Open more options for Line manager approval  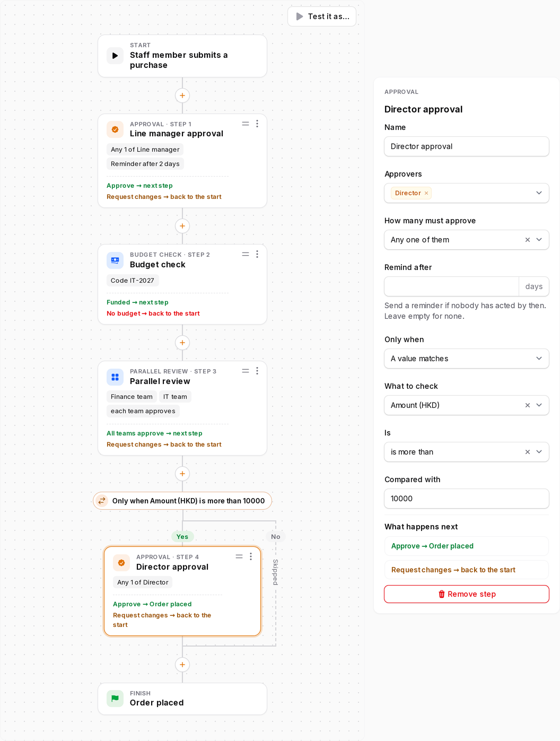(x=257, y=124)
